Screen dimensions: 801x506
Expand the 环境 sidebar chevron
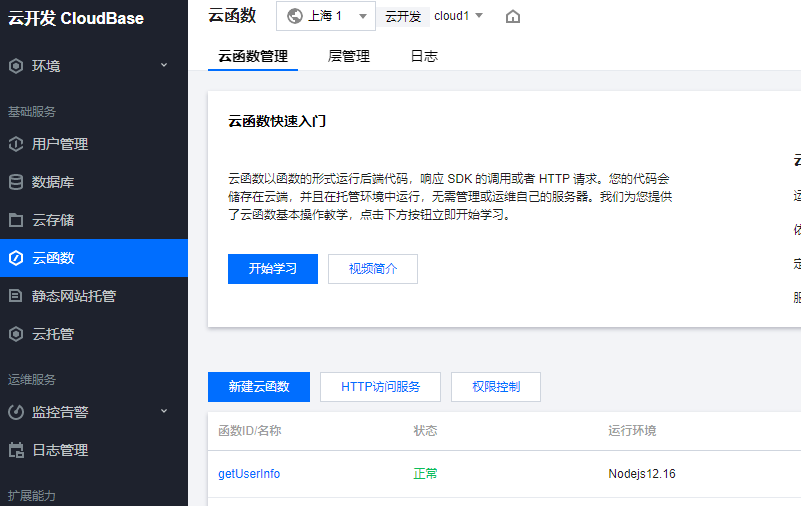pos(164,65)
